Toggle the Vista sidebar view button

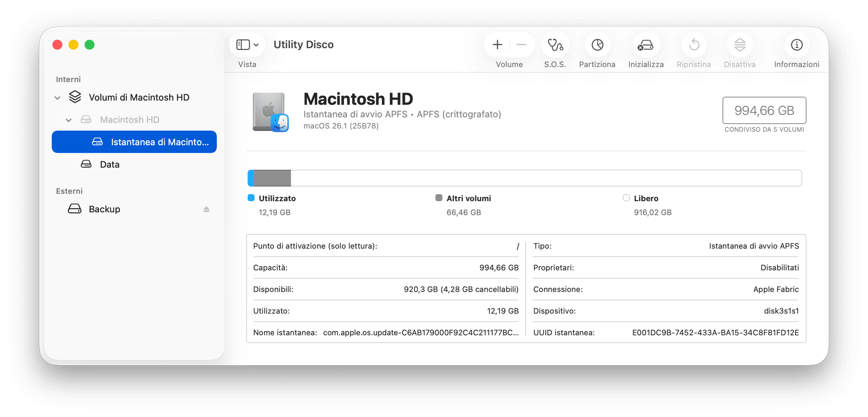point(247,45)
